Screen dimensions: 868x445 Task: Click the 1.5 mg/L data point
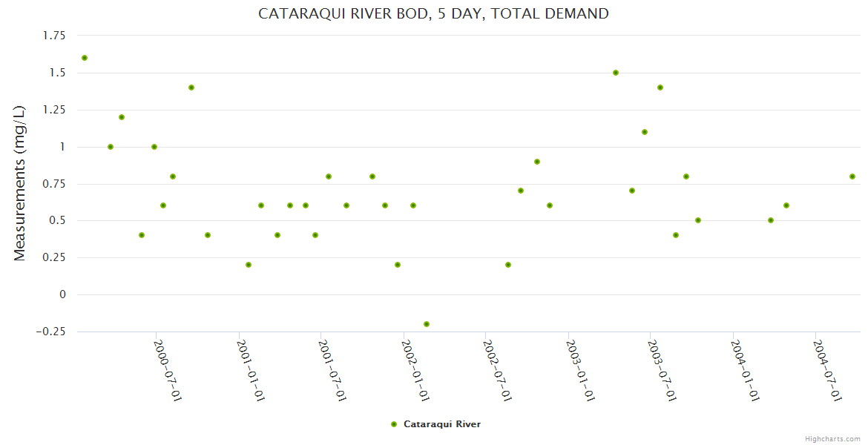(x=616, y=73)
